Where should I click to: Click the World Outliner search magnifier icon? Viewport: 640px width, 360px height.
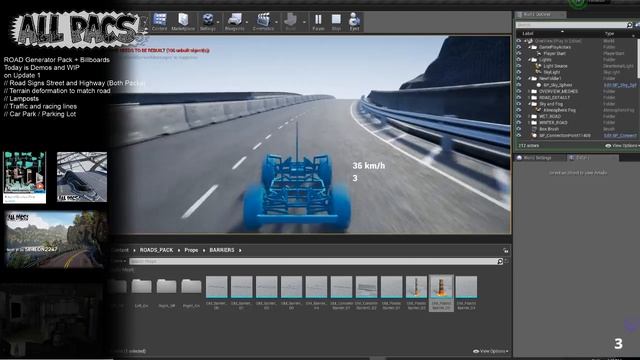pos(629,25)
